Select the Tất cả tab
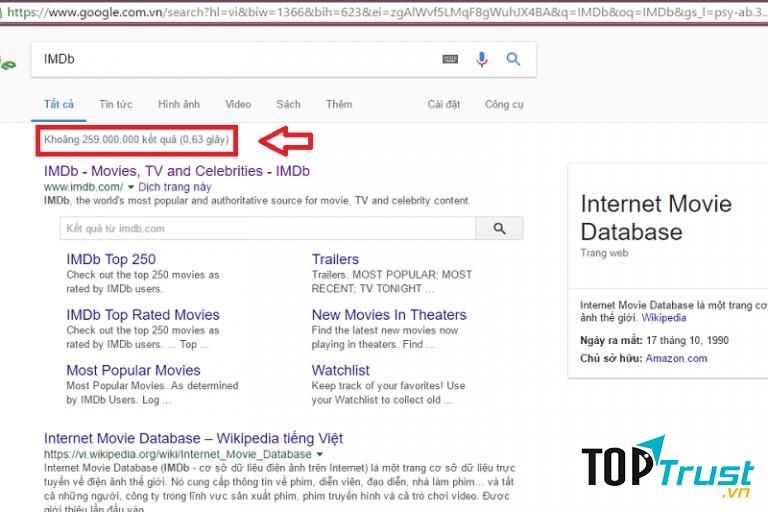Screen dimensions: 768x512 (x=59, y=104)
